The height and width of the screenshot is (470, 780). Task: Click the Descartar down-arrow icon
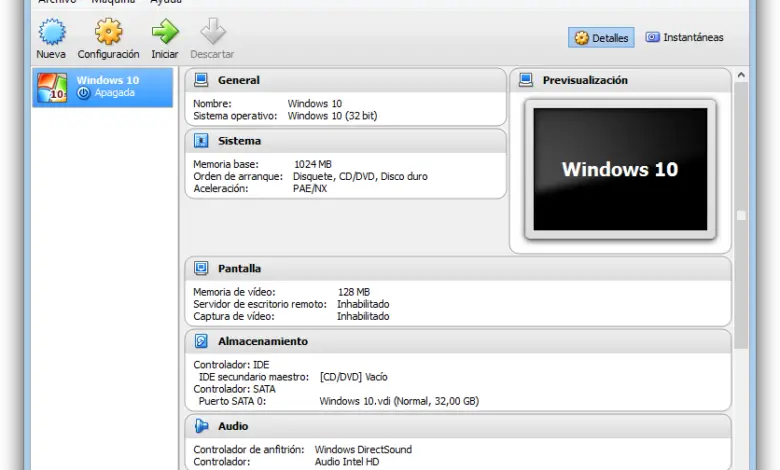pos(213,31)
